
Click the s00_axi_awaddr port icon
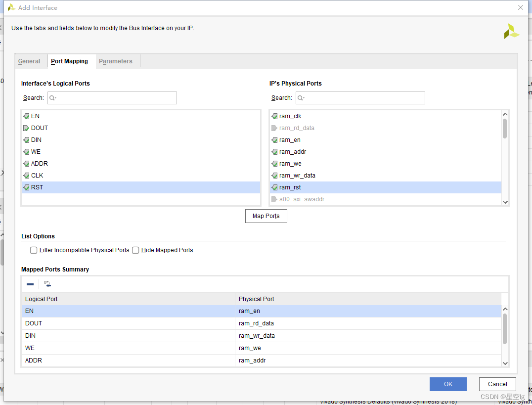point(274,199)
